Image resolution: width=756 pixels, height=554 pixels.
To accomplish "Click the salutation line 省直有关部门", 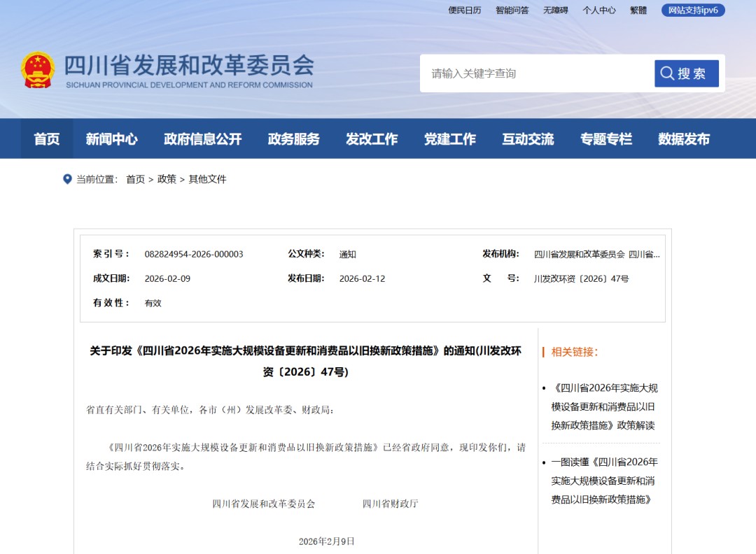I will [x=210, y=410].
